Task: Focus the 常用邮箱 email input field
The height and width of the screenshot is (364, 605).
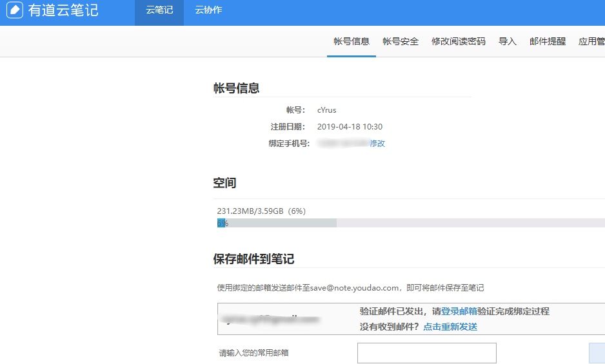Action: [426, 353]
